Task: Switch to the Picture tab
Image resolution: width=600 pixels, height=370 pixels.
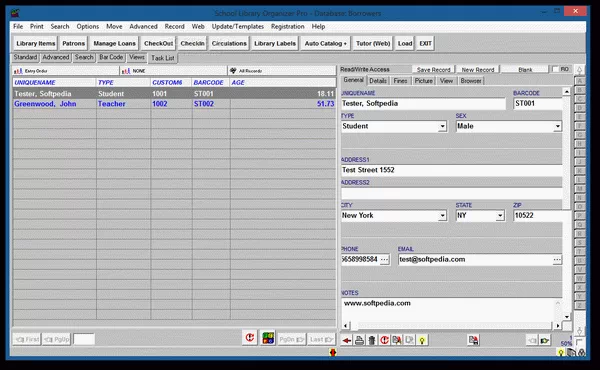Action: (x=424, y=81)
